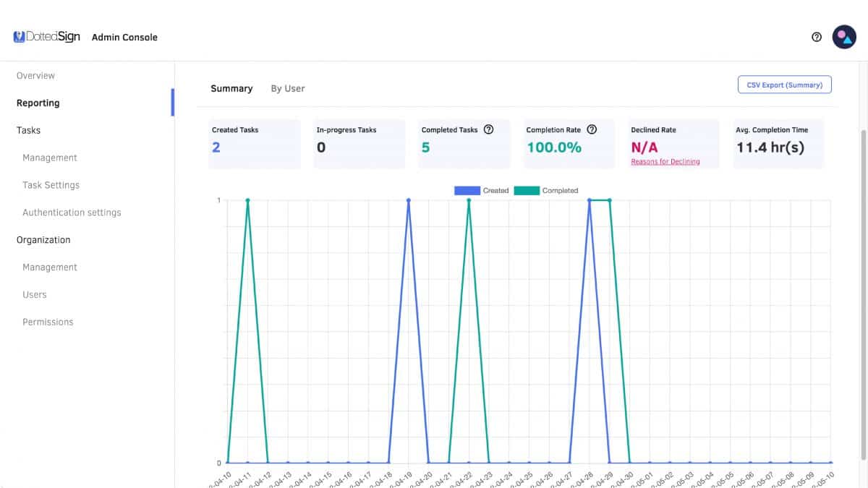Click the page's vertical scrollbar
Screen dimensions: 868x488
[863, 289]
